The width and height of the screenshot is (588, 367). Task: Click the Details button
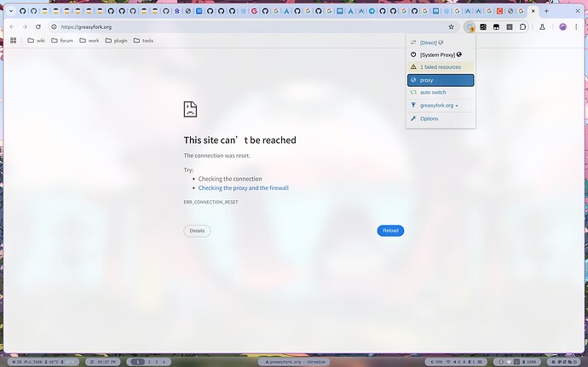197,231
